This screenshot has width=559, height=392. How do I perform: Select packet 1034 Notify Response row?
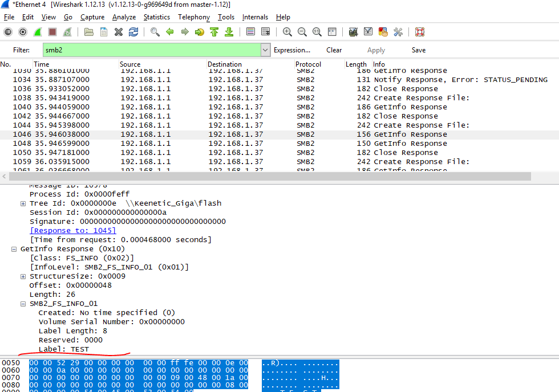pyautogui.click(x=279, y=80)
